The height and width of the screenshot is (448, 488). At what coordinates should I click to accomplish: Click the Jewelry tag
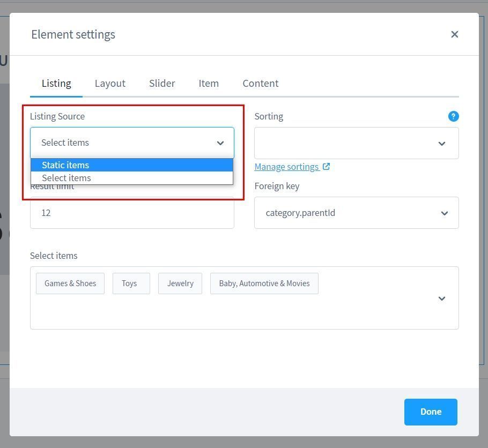(x=180, y=283)
